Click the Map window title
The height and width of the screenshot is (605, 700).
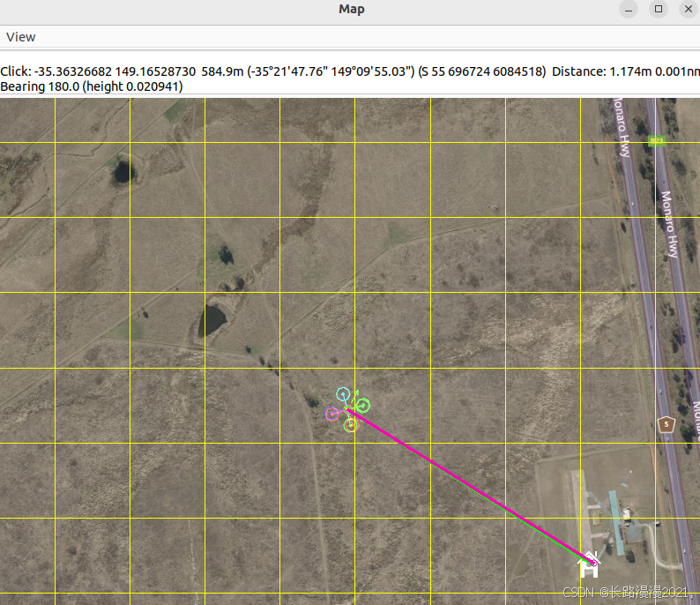[x=352, y=9]
